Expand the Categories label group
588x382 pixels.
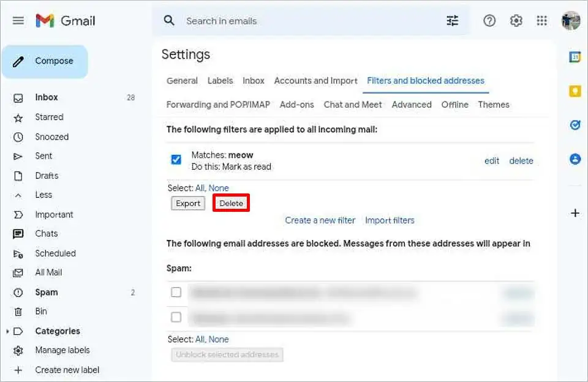(7, 331)
